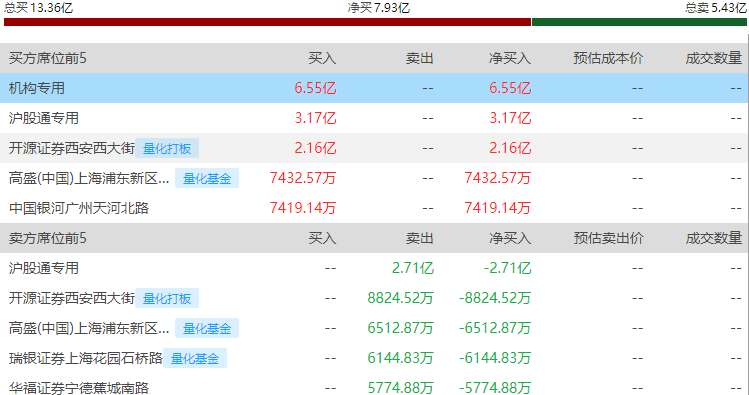The width and height of the screenshot is (749, 395).
Task: Click the 7432.57万 buy-in value for 高盛
Action: 303,178
